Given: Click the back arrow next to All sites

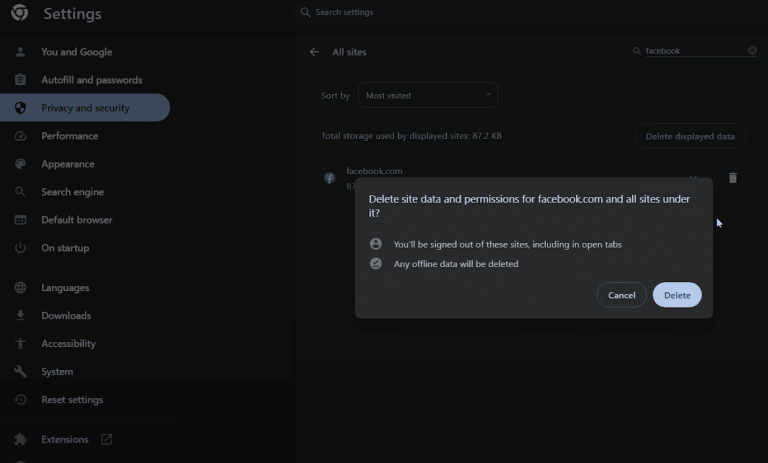Looking at the screenshot, I should (x=314, y=52).
